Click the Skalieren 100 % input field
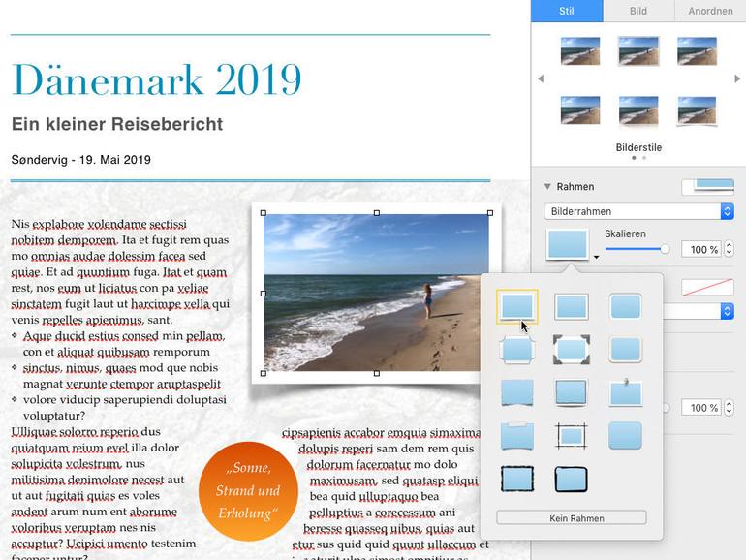Screen dimensions: 746x560 (701, 249)
